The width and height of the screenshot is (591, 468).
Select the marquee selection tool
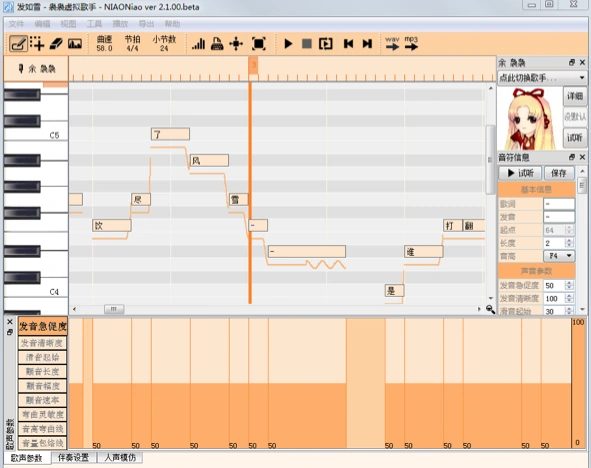point(37,44)
